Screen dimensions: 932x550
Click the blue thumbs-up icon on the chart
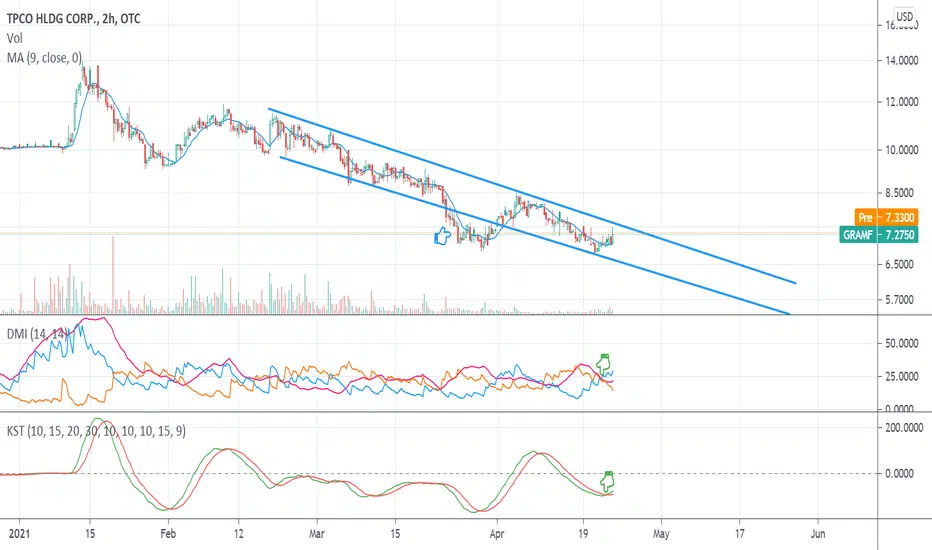point(443,237)
